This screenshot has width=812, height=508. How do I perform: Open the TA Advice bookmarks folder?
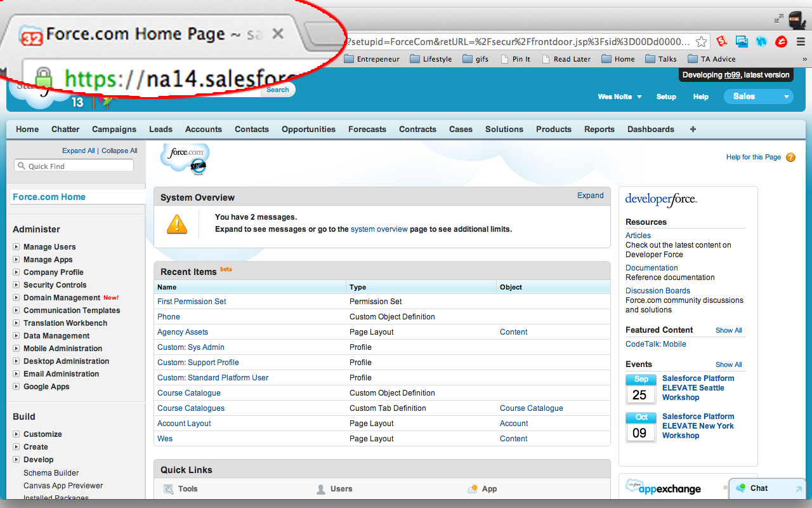[x=712, y=59]
